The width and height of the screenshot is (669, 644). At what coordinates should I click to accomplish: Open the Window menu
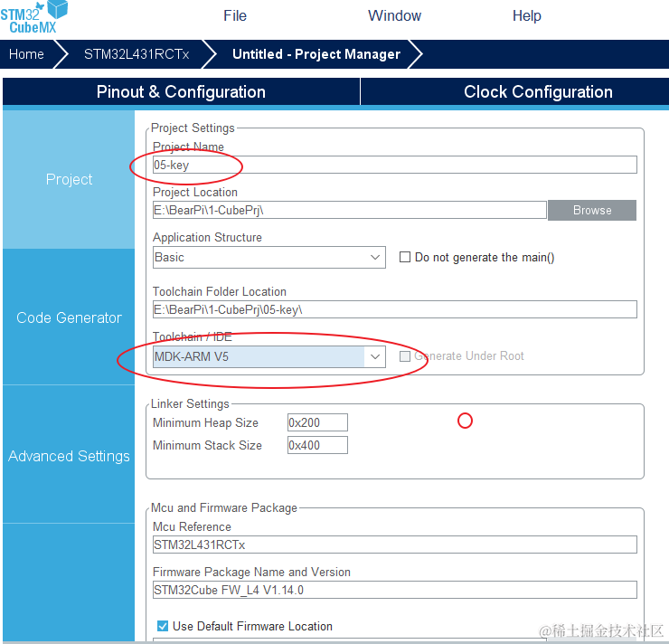pos(394,15)
